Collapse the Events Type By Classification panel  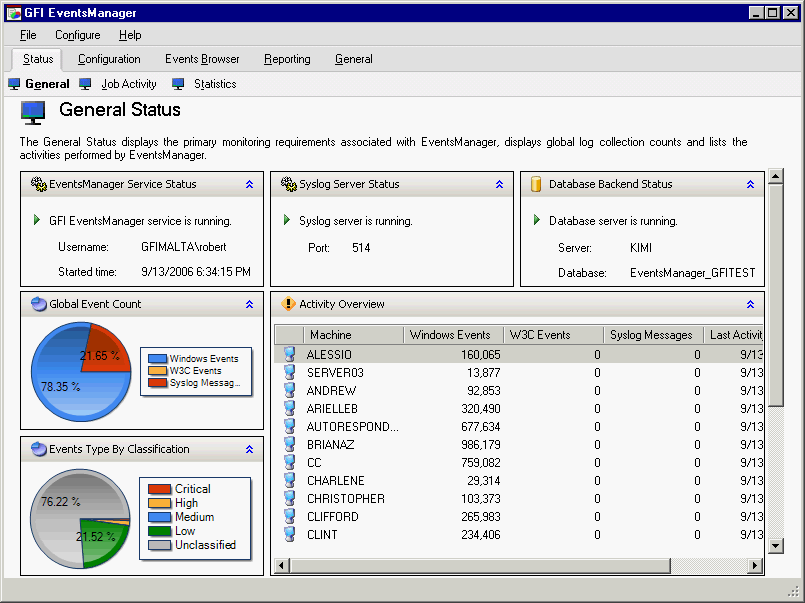click(249, 449)
